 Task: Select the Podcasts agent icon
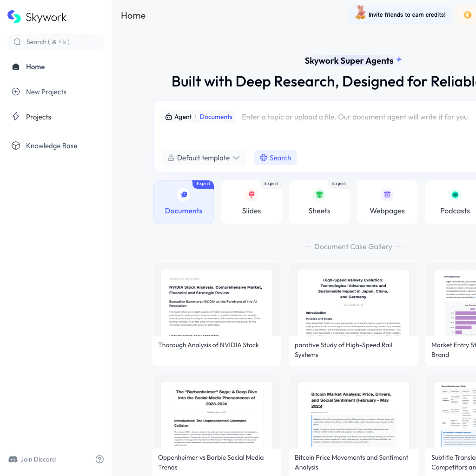click(x=455, y=195)
